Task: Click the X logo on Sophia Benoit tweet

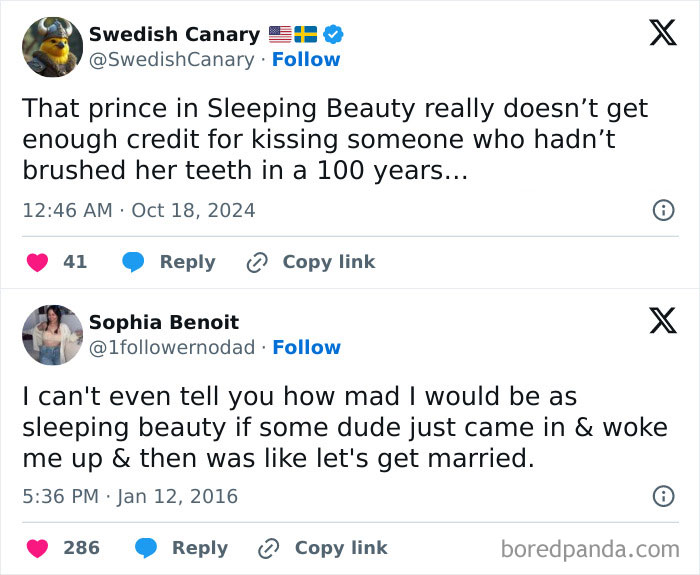Action: tap(662, 321)
